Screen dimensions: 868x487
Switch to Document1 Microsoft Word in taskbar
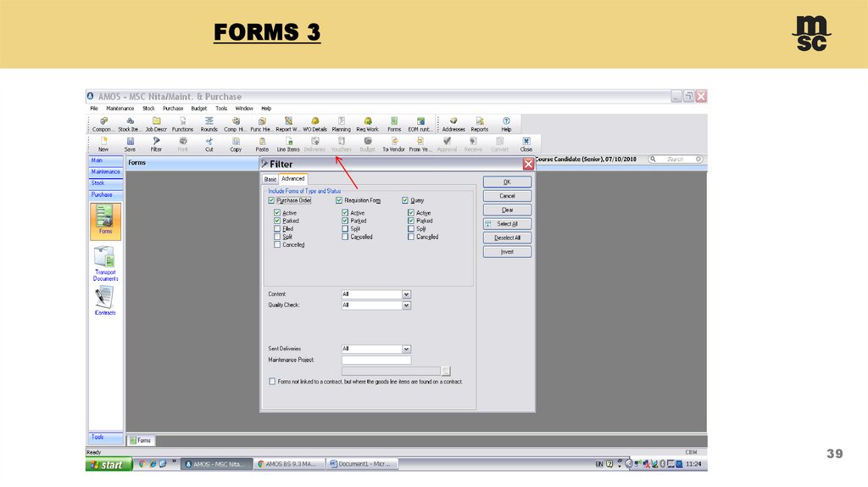362,464
